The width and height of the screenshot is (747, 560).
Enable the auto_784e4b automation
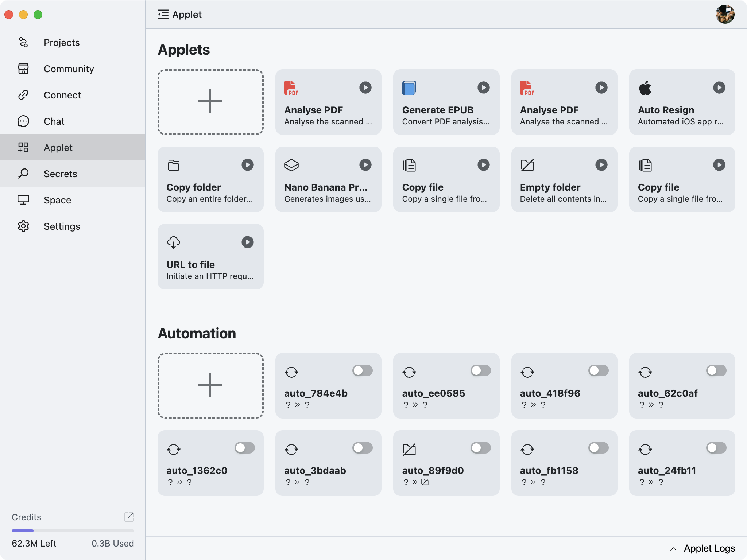point(362,370)
